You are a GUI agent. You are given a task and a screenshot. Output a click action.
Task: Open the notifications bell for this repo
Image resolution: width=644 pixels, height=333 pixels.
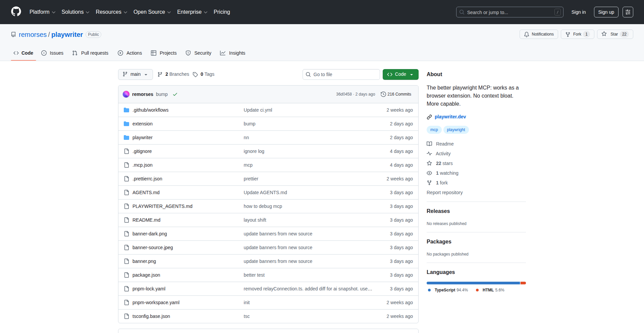tap(527, 34)
